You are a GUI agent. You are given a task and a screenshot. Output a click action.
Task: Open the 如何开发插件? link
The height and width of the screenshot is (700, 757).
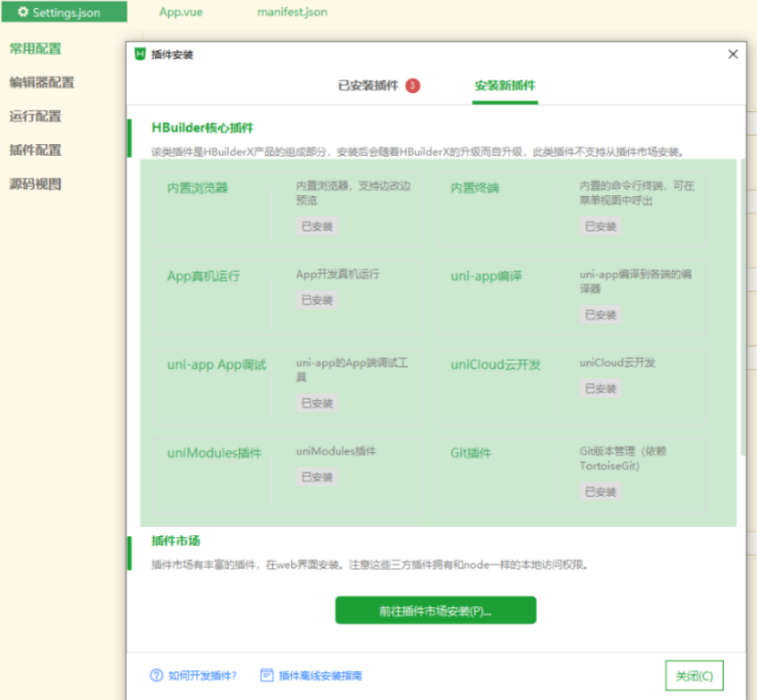click(x=203, y=675)
